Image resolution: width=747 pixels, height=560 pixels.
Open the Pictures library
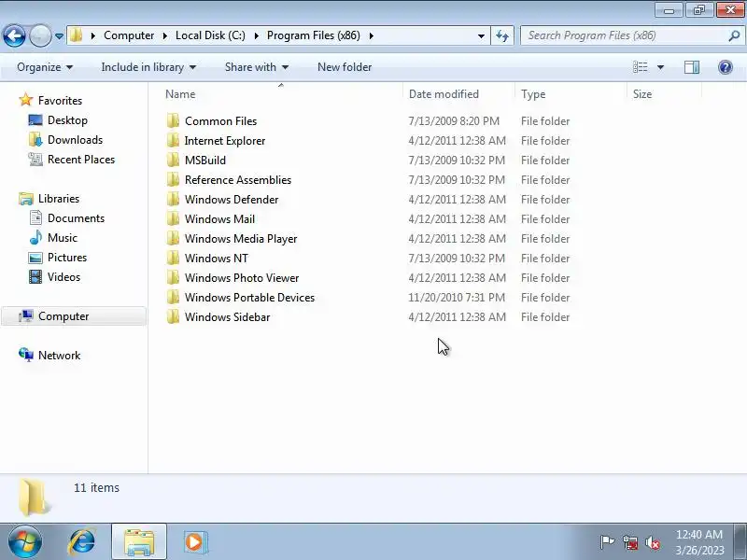click(x=67, y=258)
